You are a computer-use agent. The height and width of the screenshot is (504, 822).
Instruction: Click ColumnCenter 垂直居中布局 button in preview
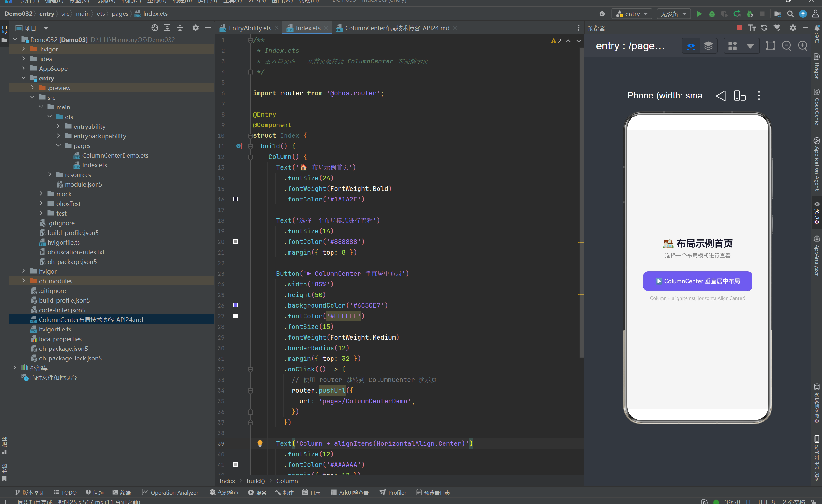pos(697,281)
